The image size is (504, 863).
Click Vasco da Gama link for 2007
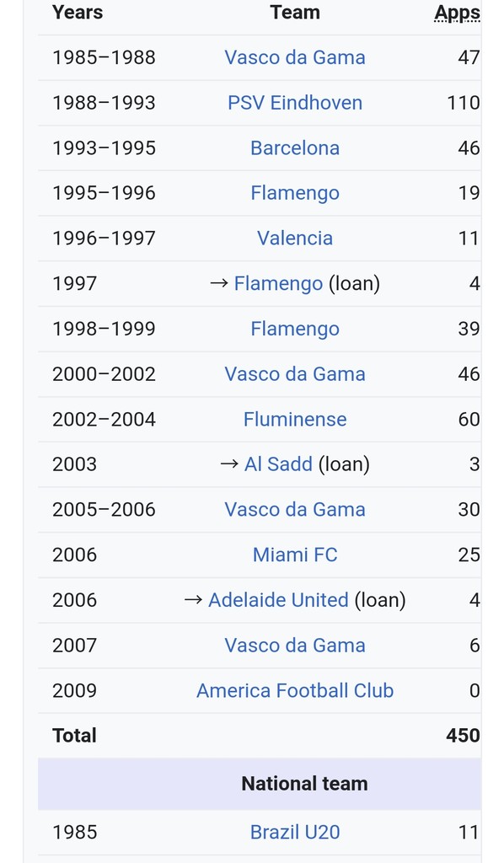tap(295, 646)
